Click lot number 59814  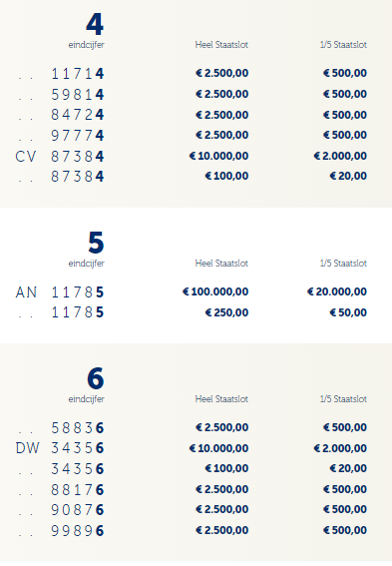[78, 95]
